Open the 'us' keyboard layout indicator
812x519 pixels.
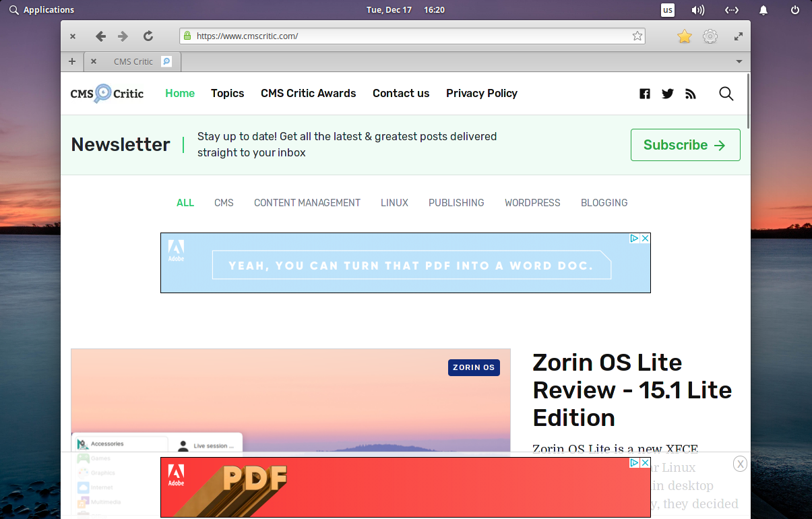click(668, 10)
